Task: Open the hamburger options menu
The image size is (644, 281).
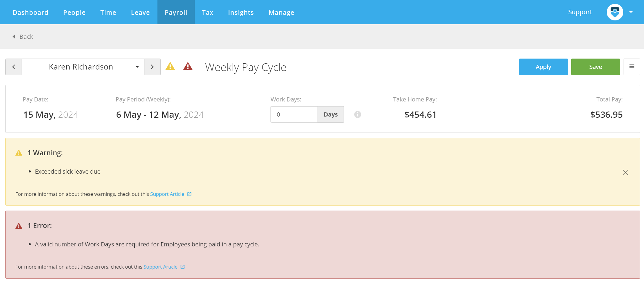Action: pos(632,67)
